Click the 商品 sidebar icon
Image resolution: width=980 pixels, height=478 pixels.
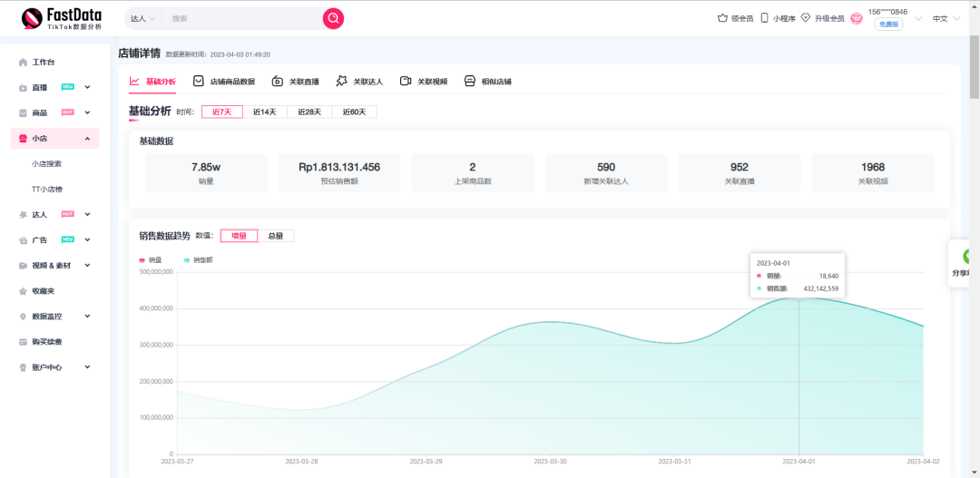pos(23,113)
